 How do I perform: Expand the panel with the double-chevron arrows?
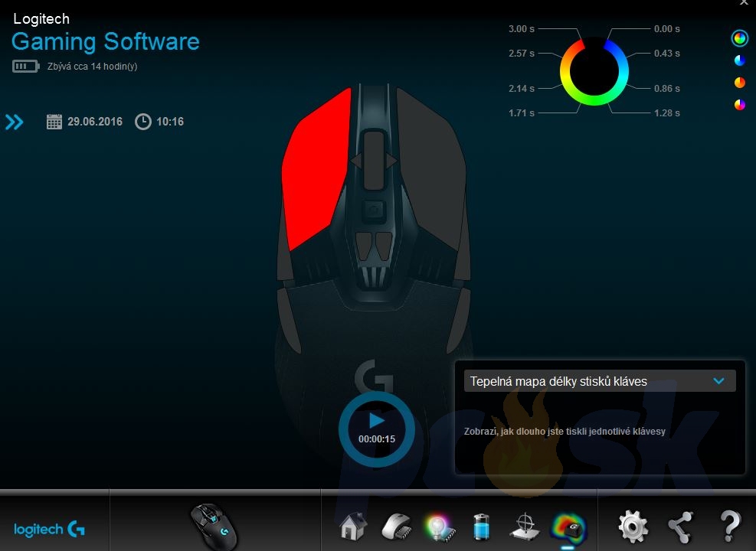pyautogui.click(x=14, y=122)
